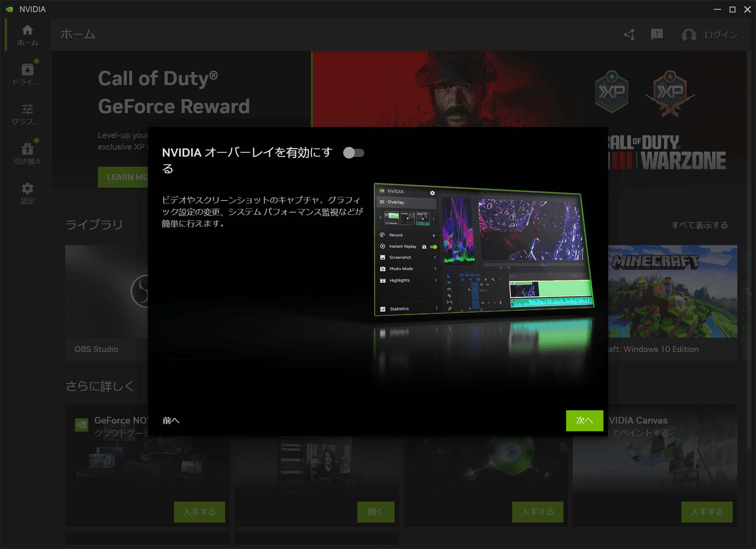Go back with the 前へ button
756x549 pixels.
[171, 420]
